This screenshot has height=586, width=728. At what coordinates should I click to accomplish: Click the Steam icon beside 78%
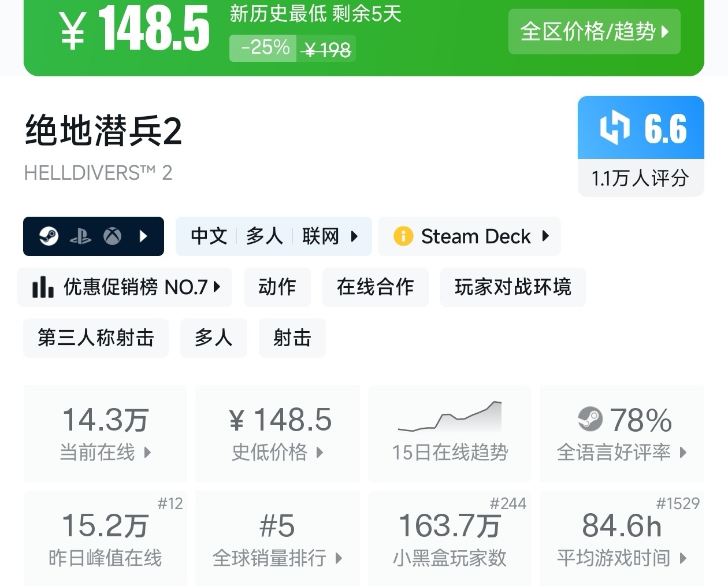[590, 419]
